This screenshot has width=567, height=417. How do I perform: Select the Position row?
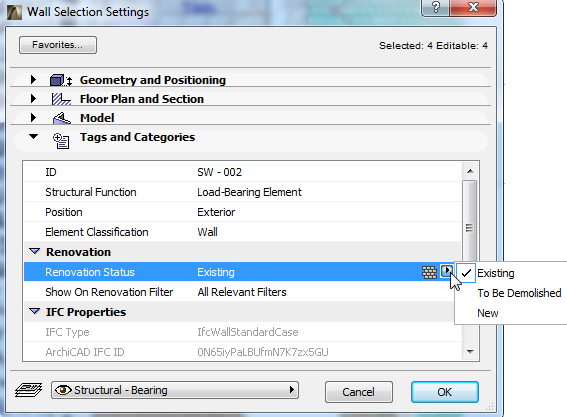[x=242, y=212]
